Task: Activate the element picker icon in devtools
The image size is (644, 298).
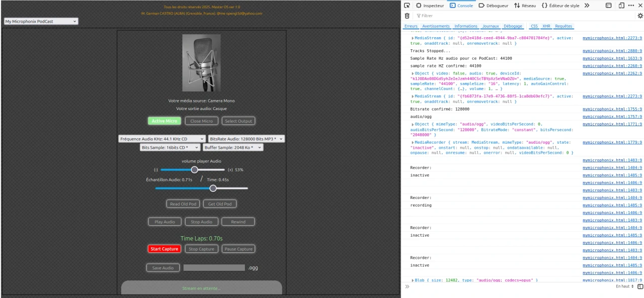Action: pos(408,6)
